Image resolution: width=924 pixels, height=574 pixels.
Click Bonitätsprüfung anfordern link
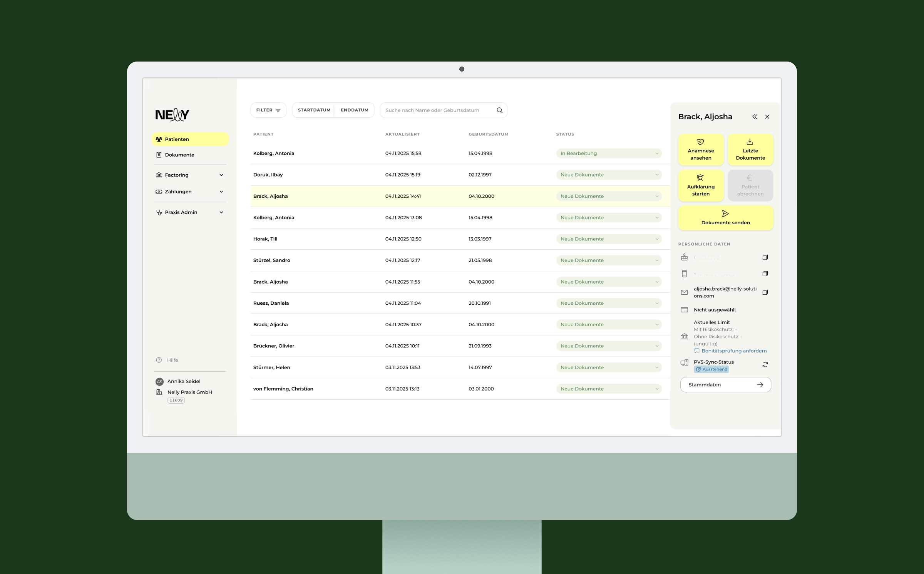[733, 351]
